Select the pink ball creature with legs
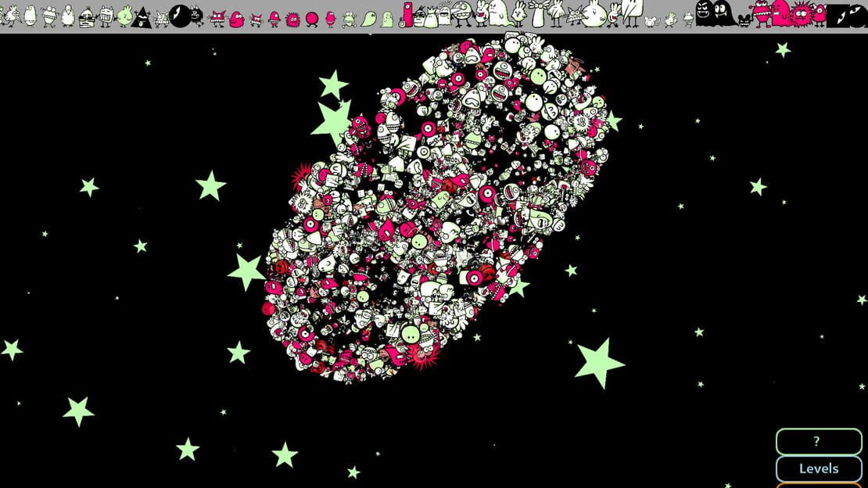Image resolution: width=868 pixels, height=488 pixels. (312, 20)
